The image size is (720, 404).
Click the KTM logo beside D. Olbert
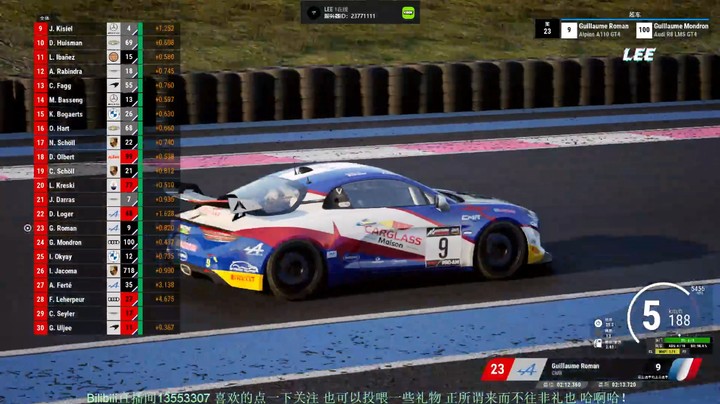tap(113, 157)
